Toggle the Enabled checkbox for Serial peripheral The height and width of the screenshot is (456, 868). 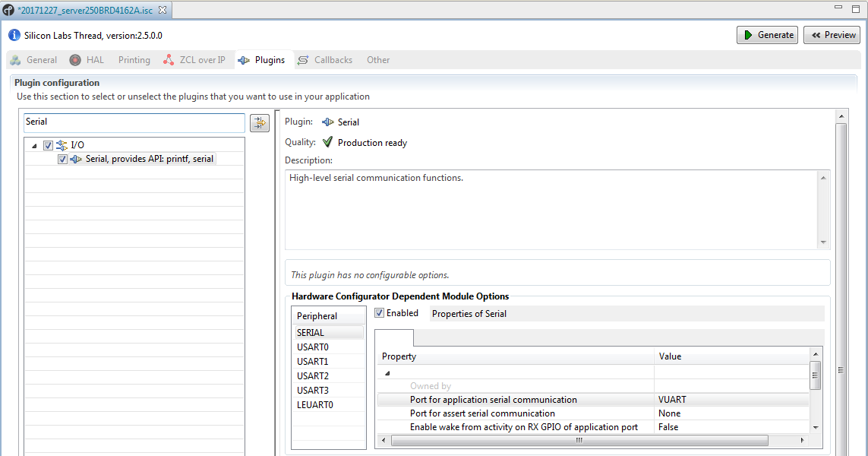pyautogui.click(x=380, y=313)
